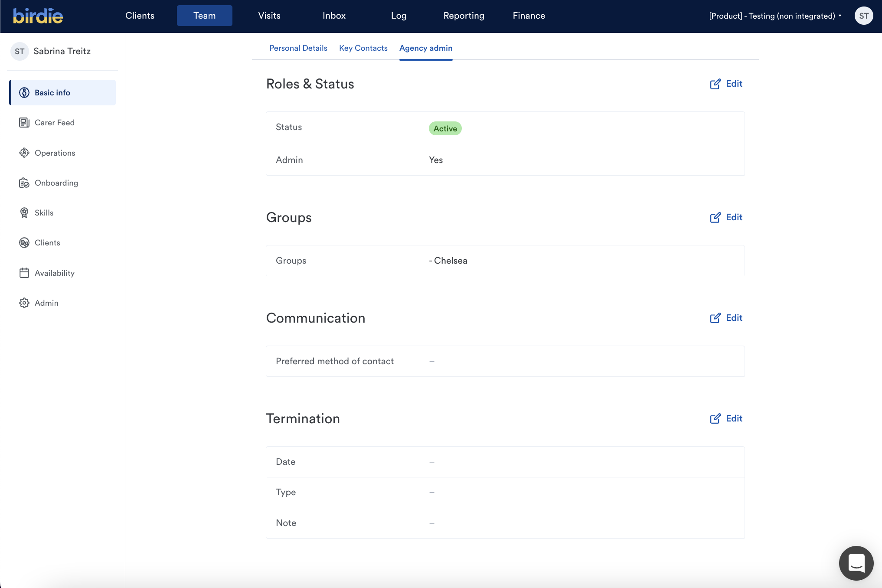882x588 pixels.
Task: Select Basic info in the sidebar
Action: [x=62, y=92]
